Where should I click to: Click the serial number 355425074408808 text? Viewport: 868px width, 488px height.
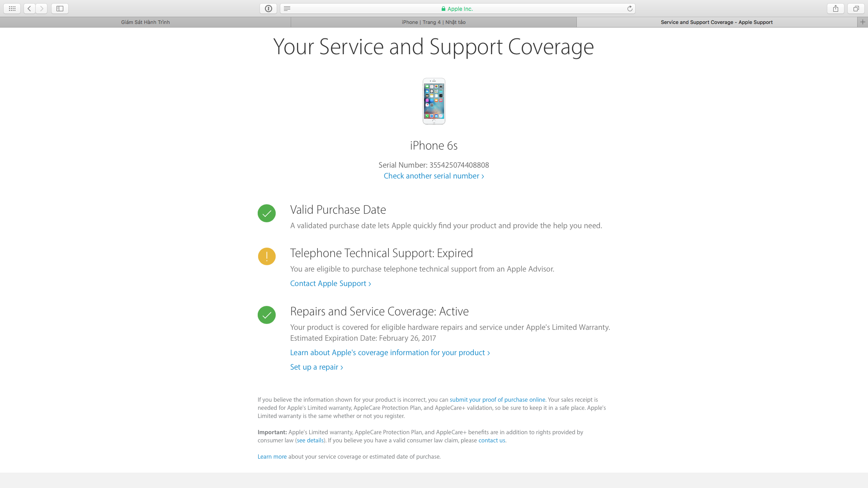(x=459, y=165)
